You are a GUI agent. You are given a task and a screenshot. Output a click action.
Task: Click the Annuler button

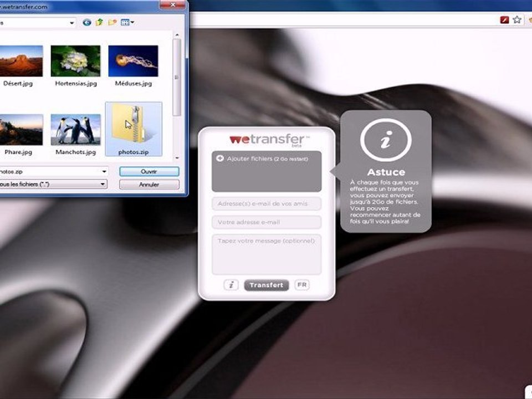(x=149, y=185)
